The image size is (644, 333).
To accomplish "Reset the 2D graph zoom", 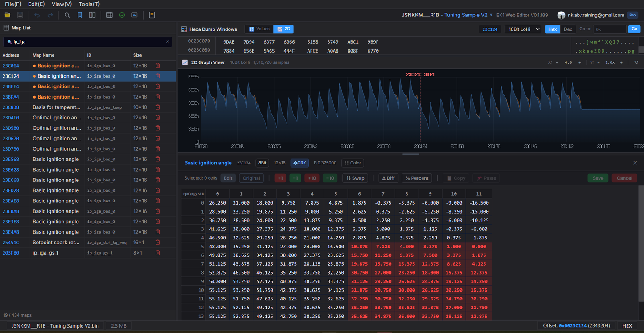I will point(636,62).
